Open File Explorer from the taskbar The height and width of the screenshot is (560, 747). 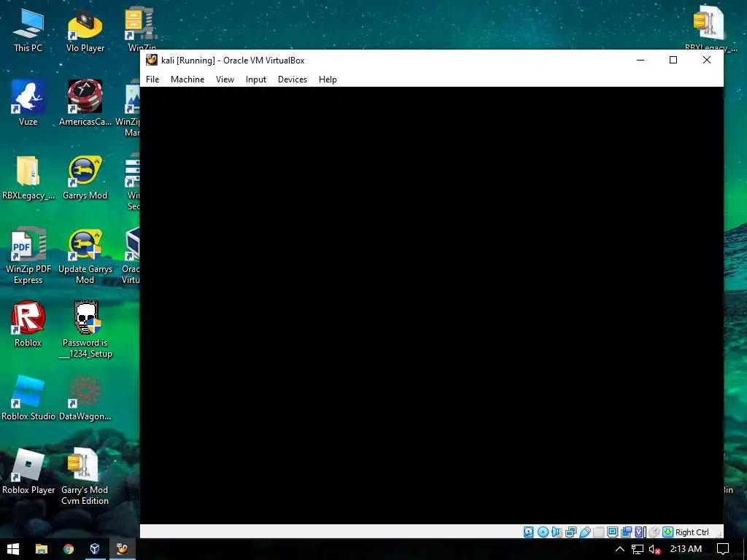tap(42, 549)
